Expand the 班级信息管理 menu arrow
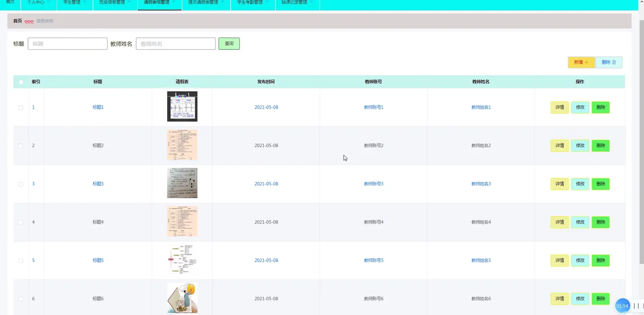This screenshot has height=315, width=644. point(130,2)
